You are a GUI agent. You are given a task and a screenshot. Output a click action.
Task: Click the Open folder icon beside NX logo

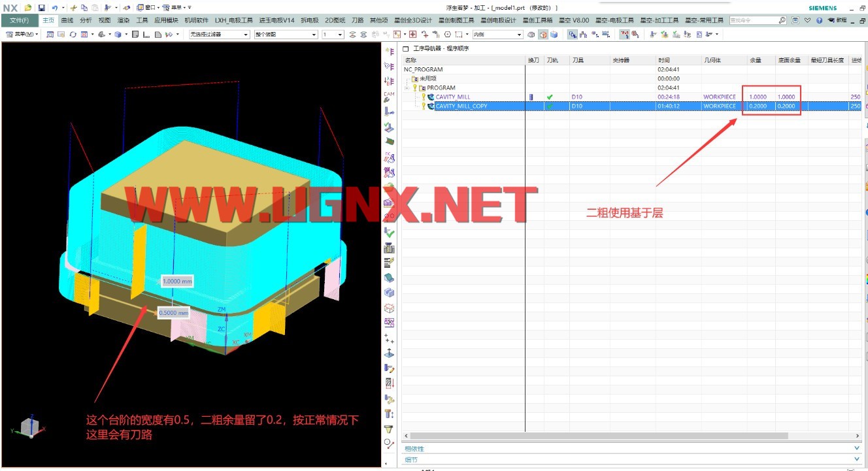click(x=28, y=8)
